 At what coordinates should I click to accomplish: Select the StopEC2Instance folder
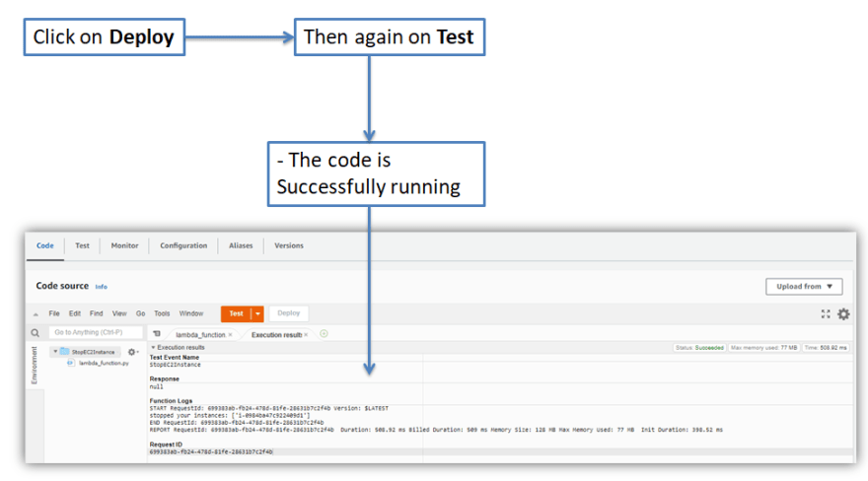coord(93,352)
